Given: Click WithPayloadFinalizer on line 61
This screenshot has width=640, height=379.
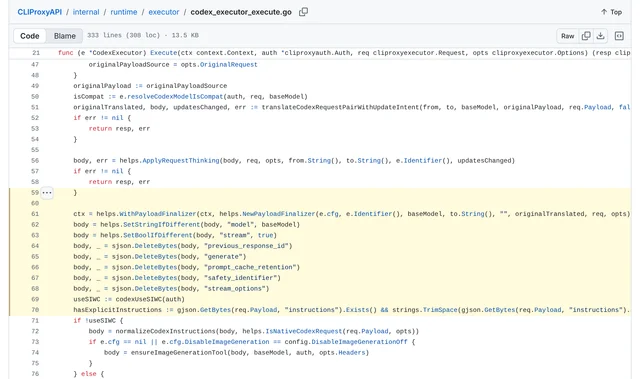Looking at the screenshot, I should coord(158,214).
